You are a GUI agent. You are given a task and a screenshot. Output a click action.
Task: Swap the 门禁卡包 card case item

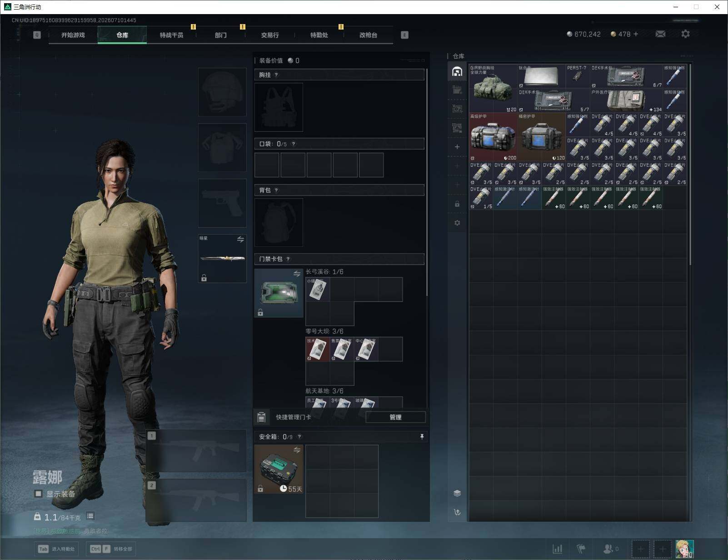click(x=297, y=274)
